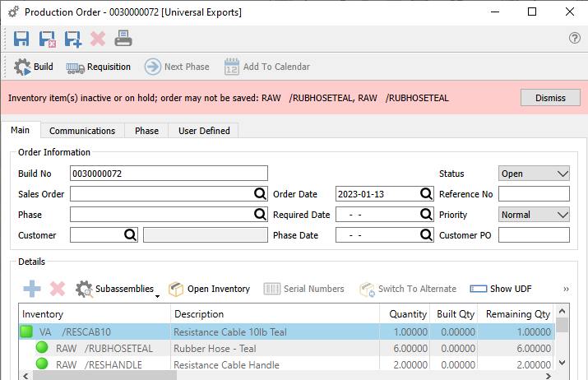Click the green square beside VA /RESCAB10
Viewport: 588px width, 380px height.
[x=26, y=331]
